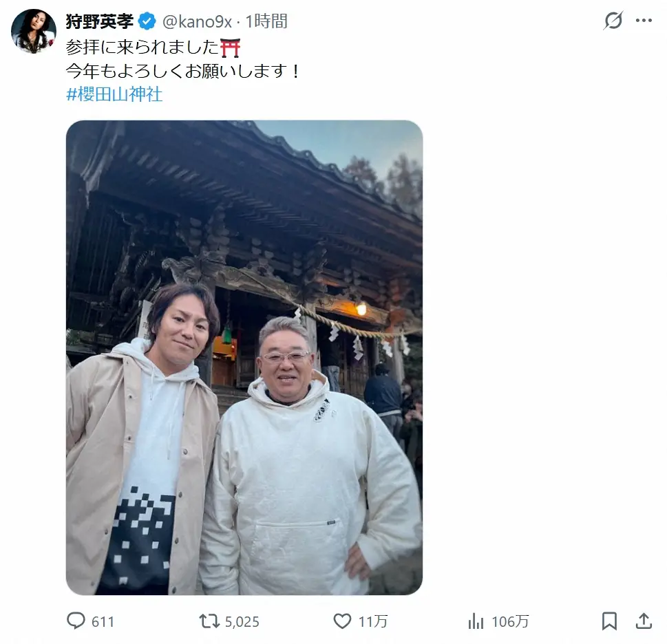Enlarge the shrine photo attachment
The width and height of the screenshot is (667, 644).
[244, 358]
